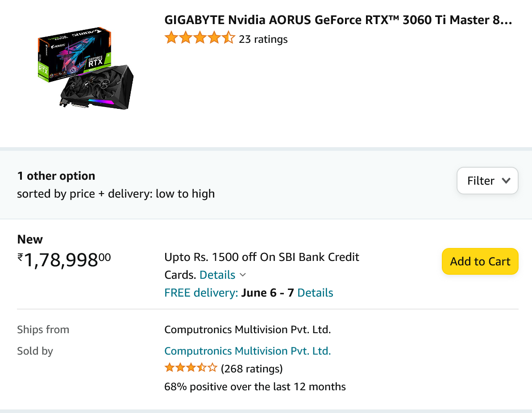532x413 pixels.
Task: Click the seller's star rating icons
Action: click(191, 368)
